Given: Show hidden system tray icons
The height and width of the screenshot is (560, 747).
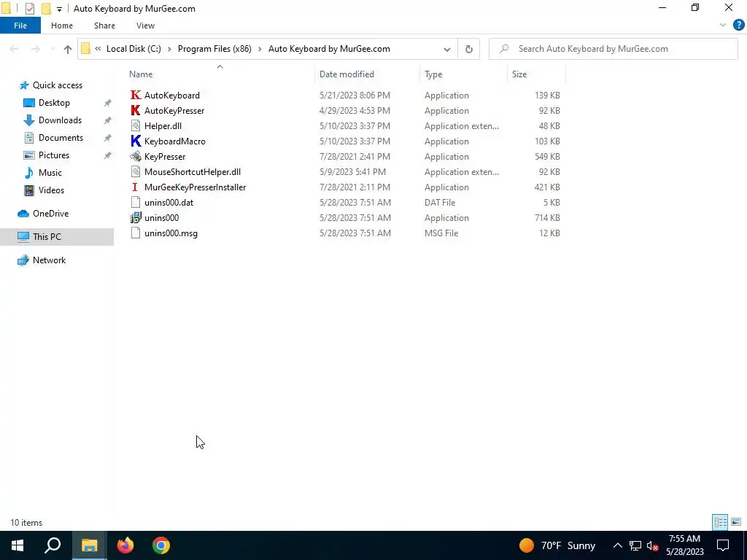Looking at the screenshot, I should (x=617, y=545).
